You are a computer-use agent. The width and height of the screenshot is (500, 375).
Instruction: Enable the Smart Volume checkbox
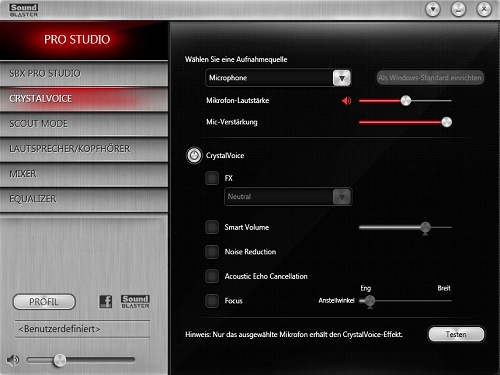click(212, 227)
